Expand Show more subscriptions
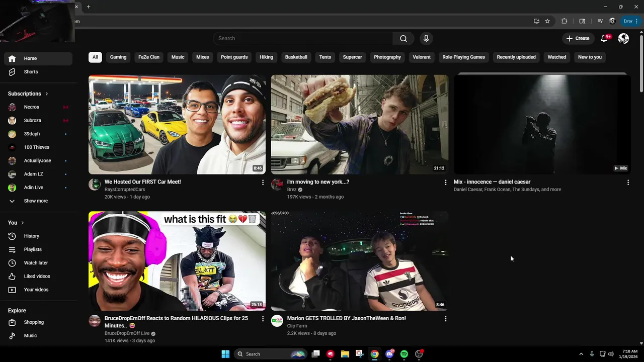The image size is (644, 362). 38,201
